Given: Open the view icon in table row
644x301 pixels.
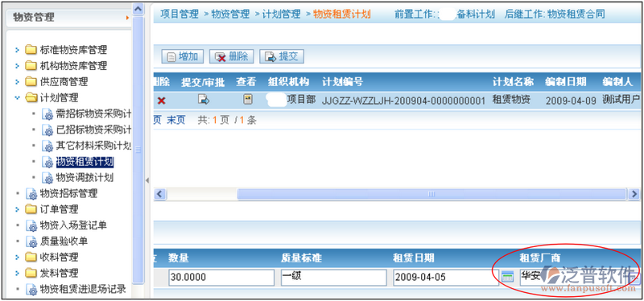Looking at the screenshot, I should pyautogui.click(x=247, y=99).
